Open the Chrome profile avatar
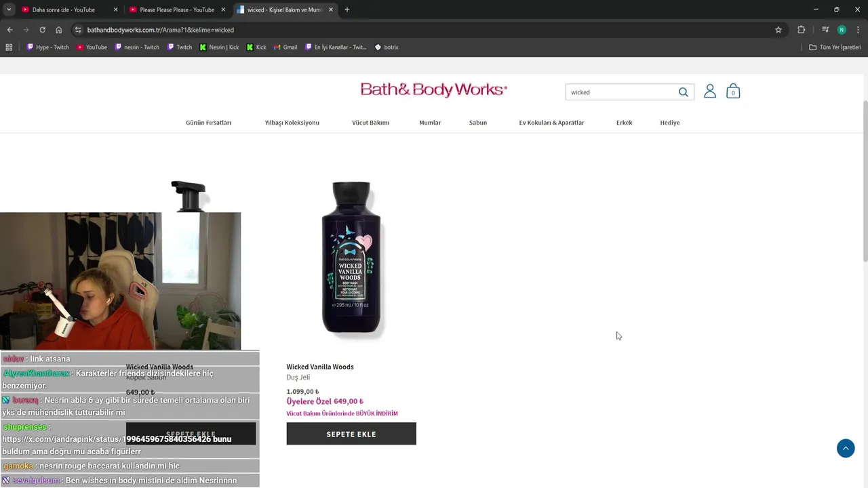Viewport: 868px width, 488px height. pyautogui.click(x=842, y=30)
